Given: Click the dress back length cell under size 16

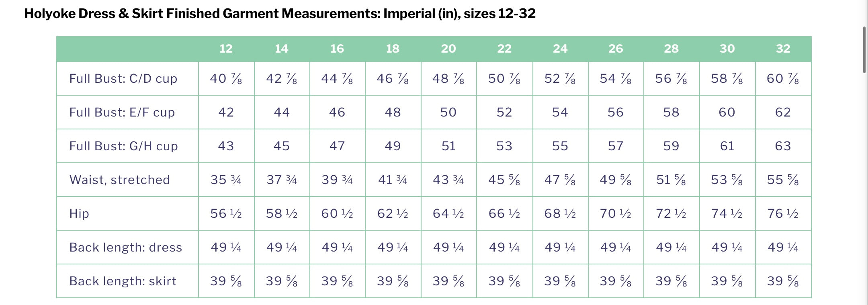Looking at the screenshot, I should click(337, 248).
